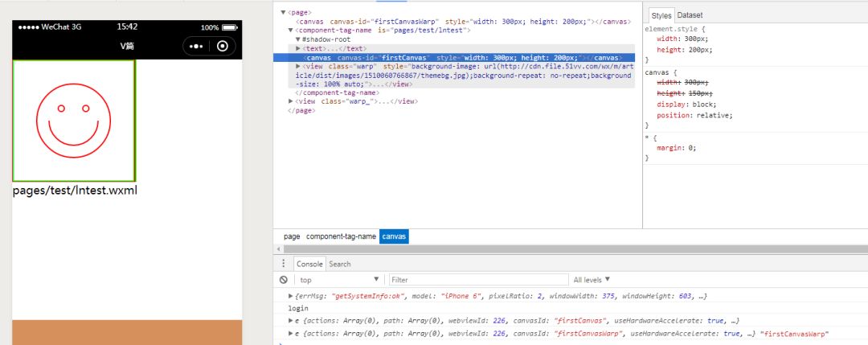Collapse the #shadow-root node
The image size is (868, 345).
pos(298,39)
